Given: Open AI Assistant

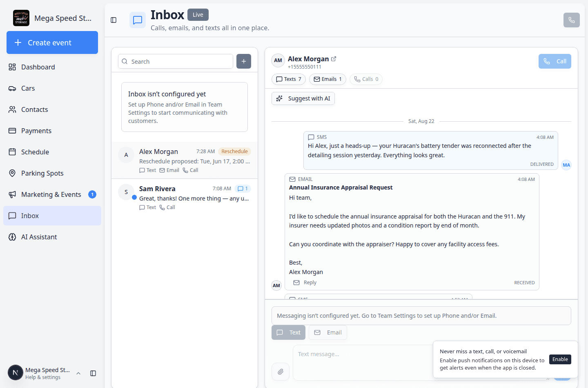Looking at the screenshot, I should click(52, 237).
